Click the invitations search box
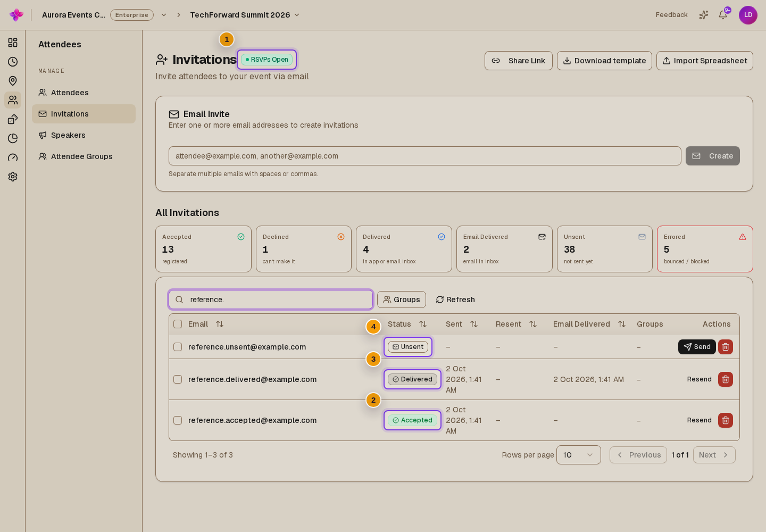 pyautogui.click(x=271, y=300)
